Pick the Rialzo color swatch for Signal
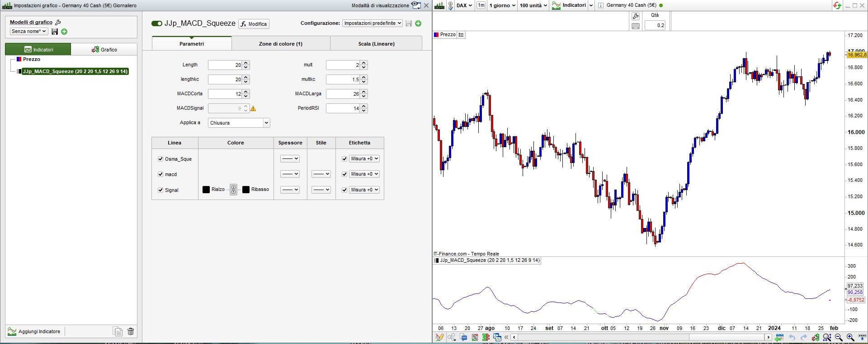The image size is (868, 344). pyautogui.click(x=206, y=190)
